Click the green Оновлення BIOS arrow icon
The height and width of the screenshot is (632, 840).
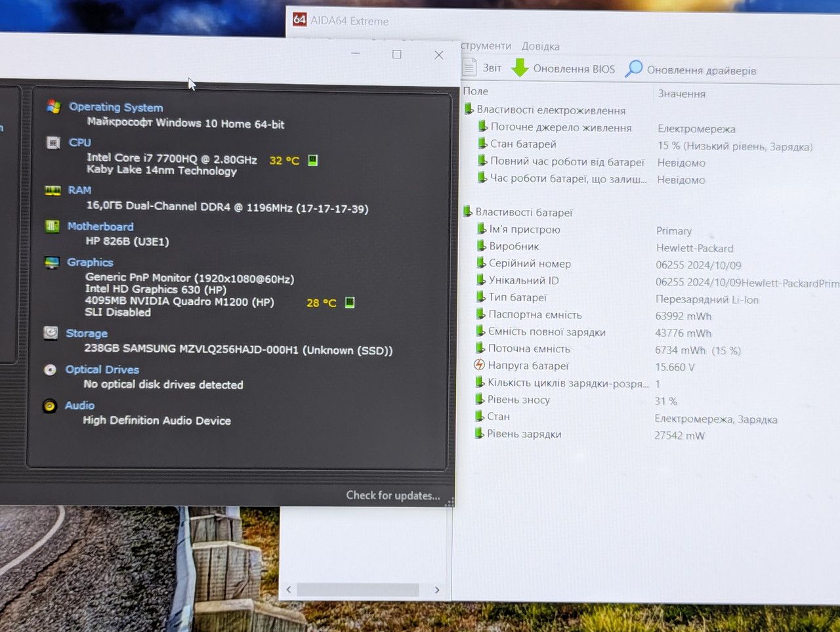tap(520, 68)
